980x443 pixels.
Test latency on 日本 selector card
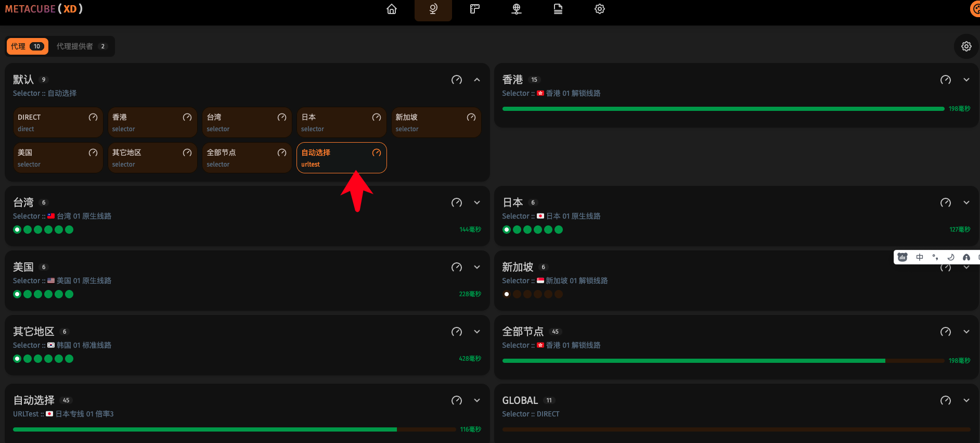click(377, 118)
